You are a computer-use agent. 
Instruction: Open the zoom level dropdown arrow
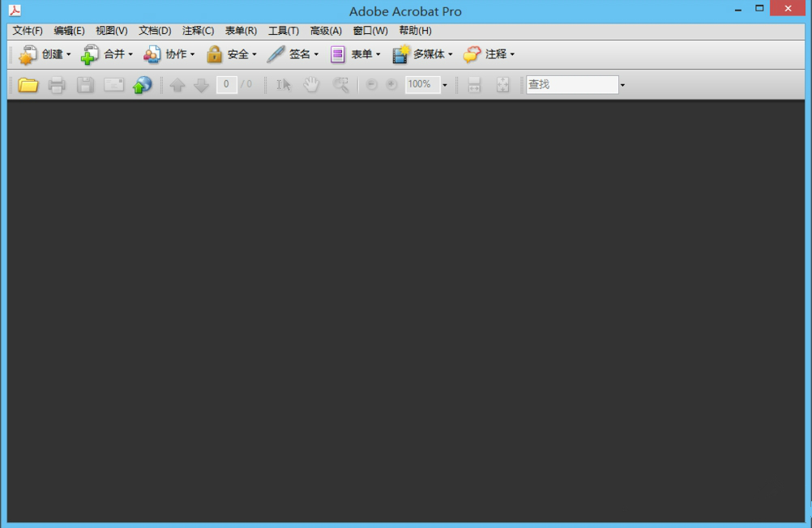click(x=444, y=85)
